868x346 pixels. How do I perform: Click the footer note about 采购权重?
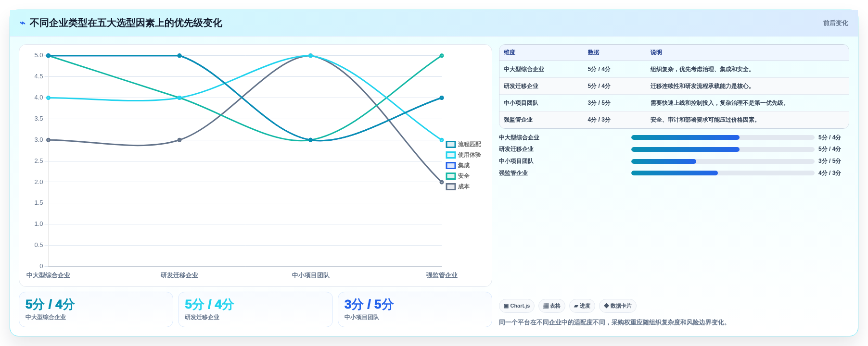pyautogui.click(x=614, y=322)
